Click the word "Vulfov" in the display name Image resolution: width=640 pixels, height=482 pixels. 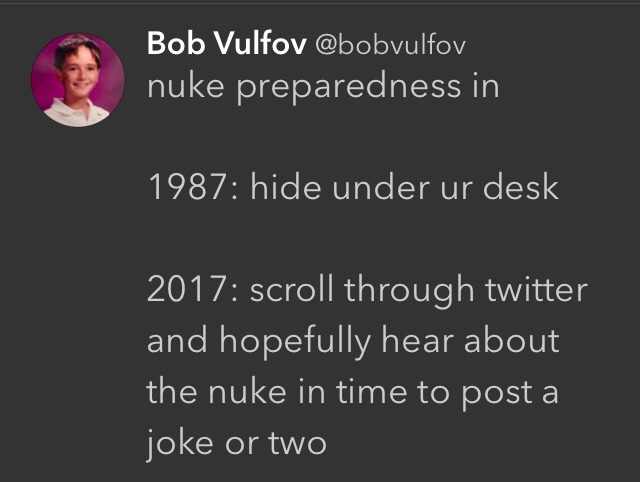(262, 44)
